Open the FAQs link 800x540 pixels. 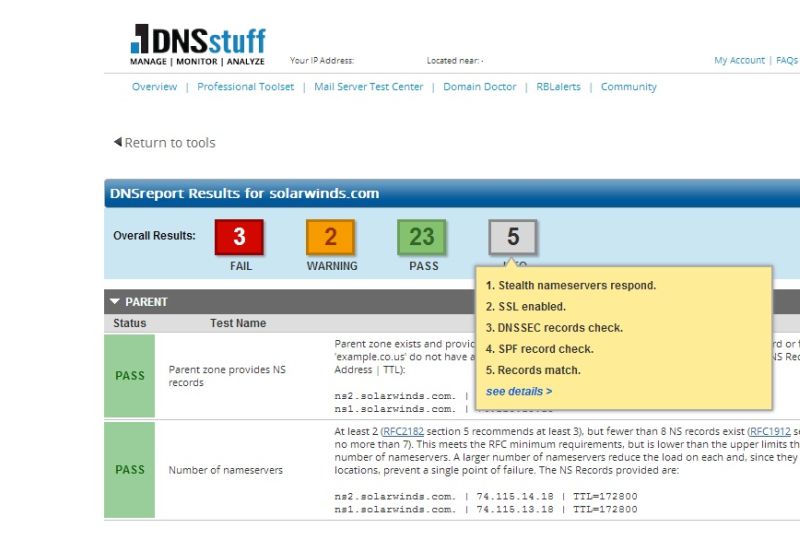(787, 60)
